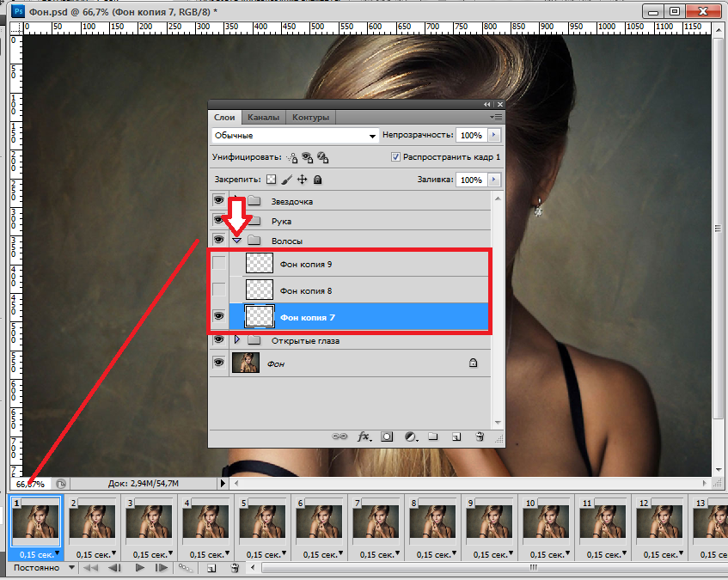Open the fx layer style menu
The width and height of the screenshot is (728, 580).
[x=364, y=437]
